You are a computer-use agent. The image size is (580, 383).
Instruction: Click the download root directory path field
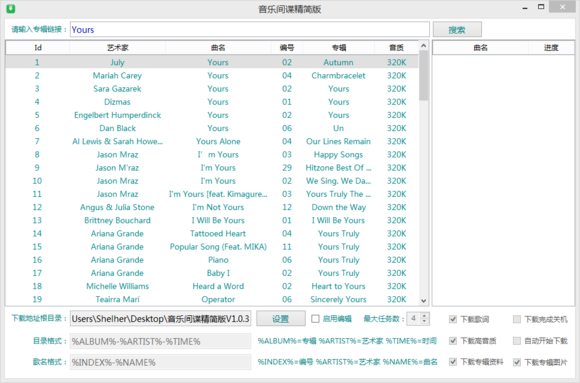[161, 319]
